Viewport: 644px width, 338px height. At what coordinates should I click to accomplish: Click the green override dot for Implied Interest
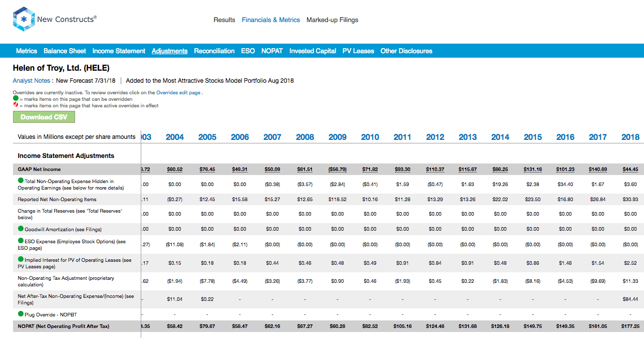pyautogui.click(x=21, y=260)
